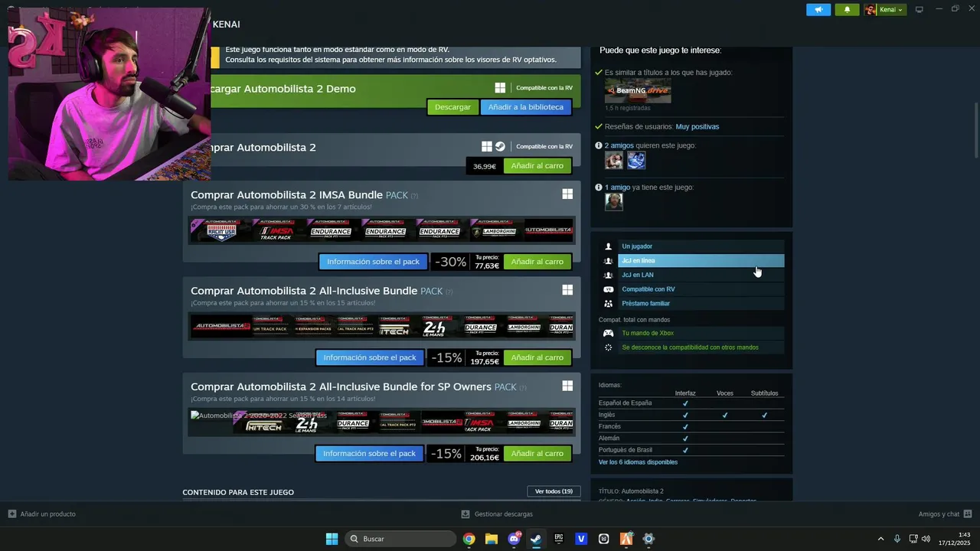Open Gestionar descargas in bottom bar
980x551 pixels.
click(497, 514)
